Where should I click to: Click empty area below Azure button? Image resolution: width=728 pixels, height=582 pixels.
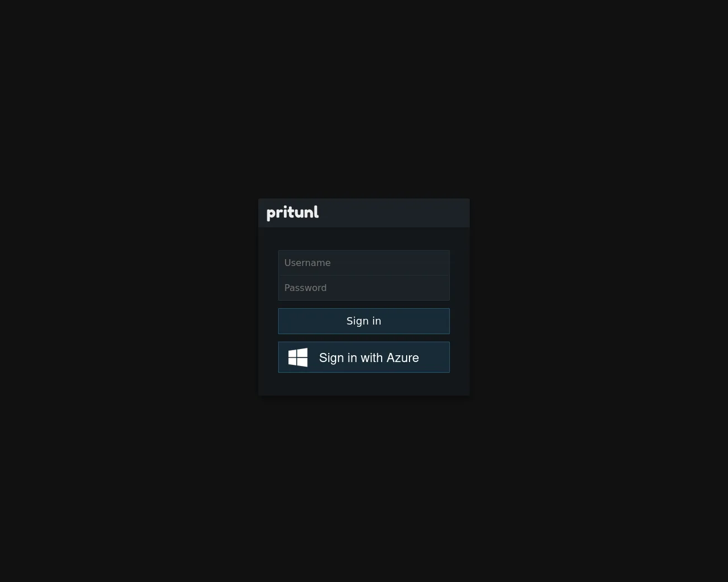364,384
